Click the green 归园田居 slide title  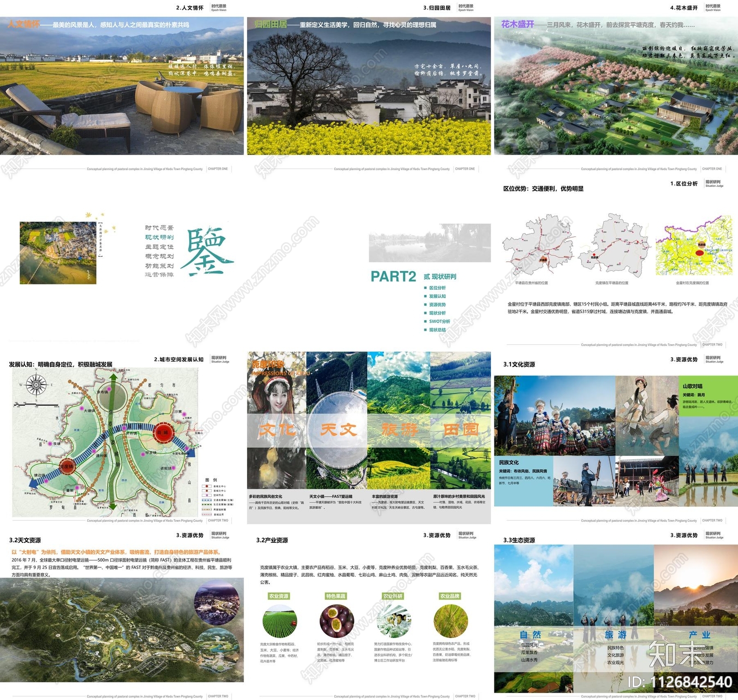point(270,24)
